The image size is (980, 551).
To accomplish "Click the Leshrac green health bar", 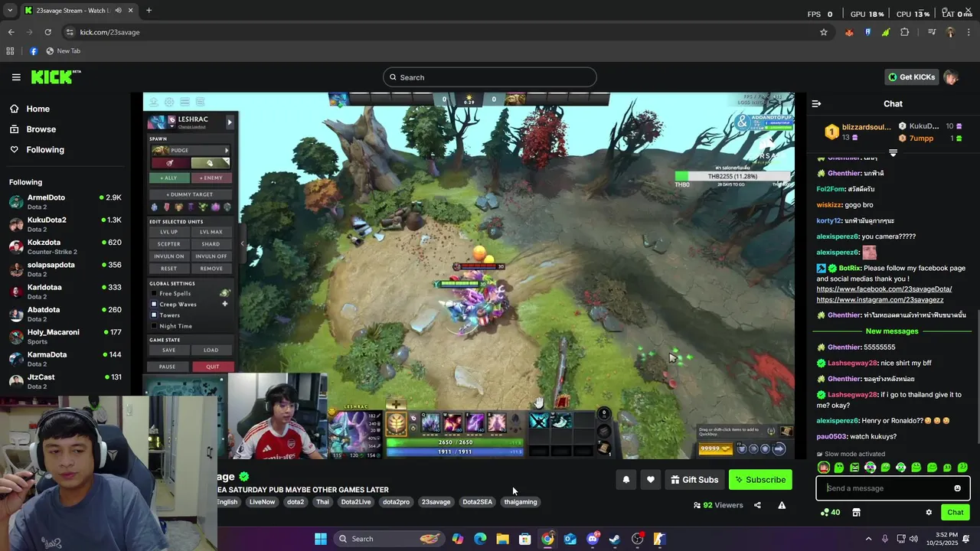I will point(455,442).
